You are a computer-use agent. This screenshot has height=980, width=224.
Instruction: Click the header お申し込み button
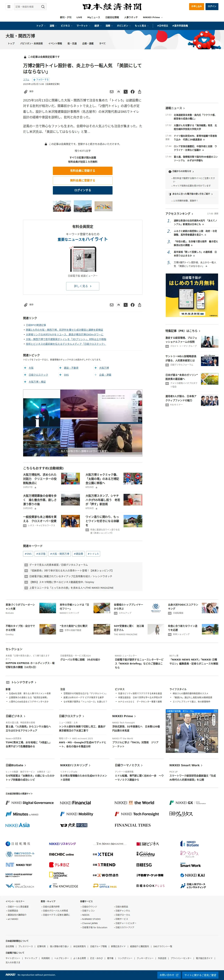click(197, 6)
